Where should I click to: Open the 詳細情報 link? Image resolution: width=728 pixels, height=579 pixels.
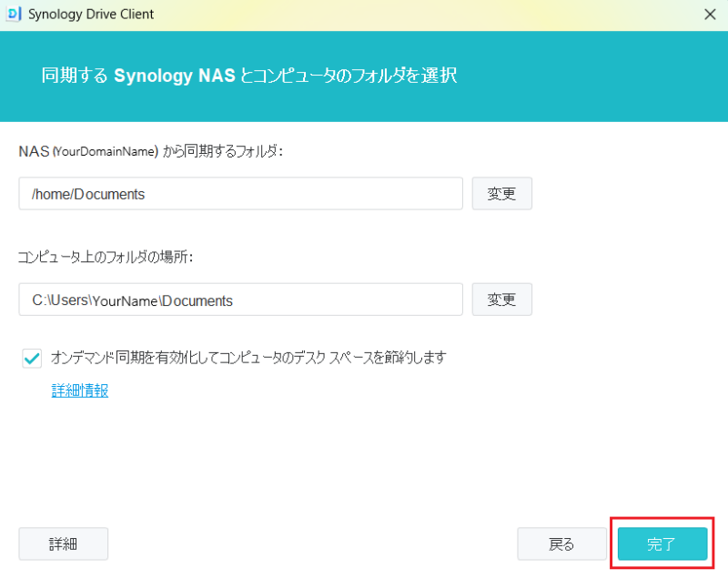point(80,391)
